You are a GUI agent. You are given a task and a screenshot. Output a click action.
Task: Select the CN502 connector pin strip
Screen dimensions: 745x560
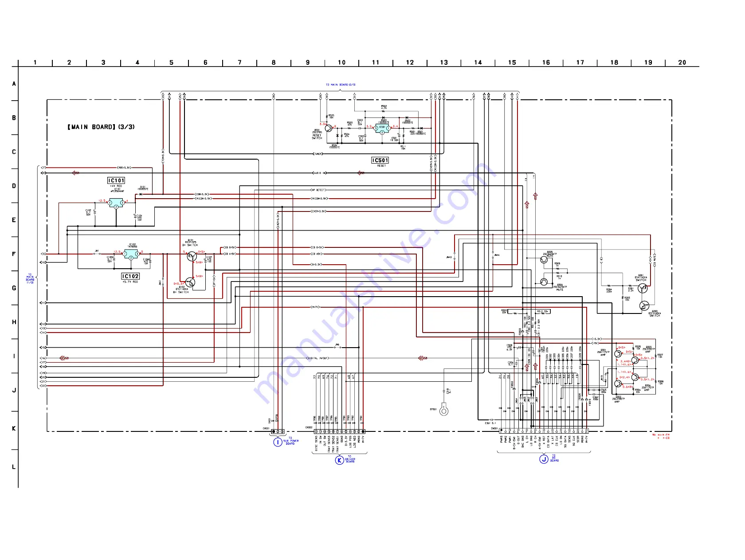click(340, 431)
